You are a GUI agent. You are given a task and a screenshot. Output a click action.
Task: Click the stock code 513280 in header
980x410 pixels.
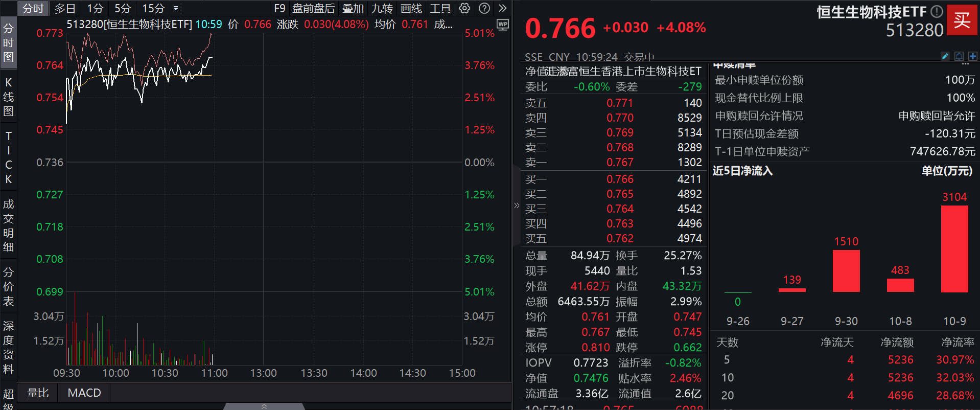[915, 30]
